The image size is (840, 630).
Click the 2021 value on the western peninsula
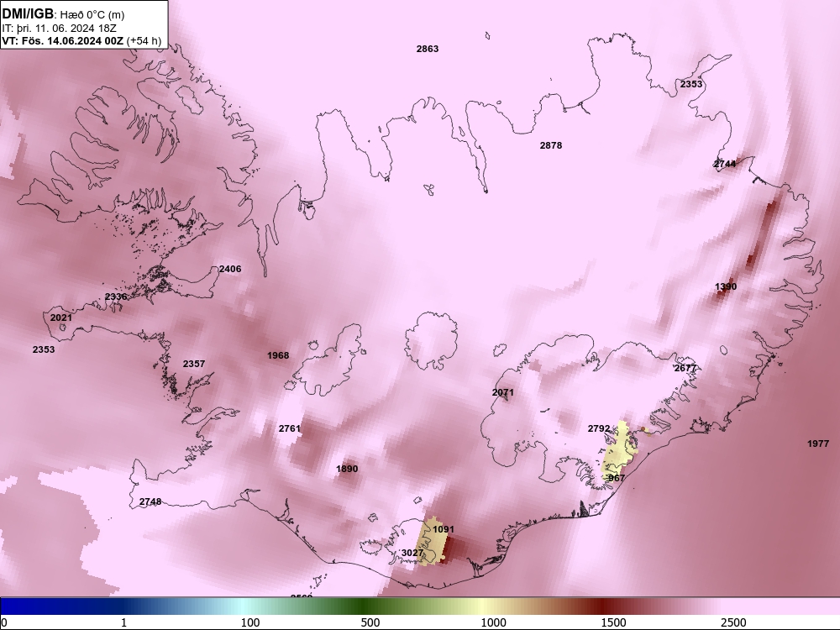coord(61,318)
